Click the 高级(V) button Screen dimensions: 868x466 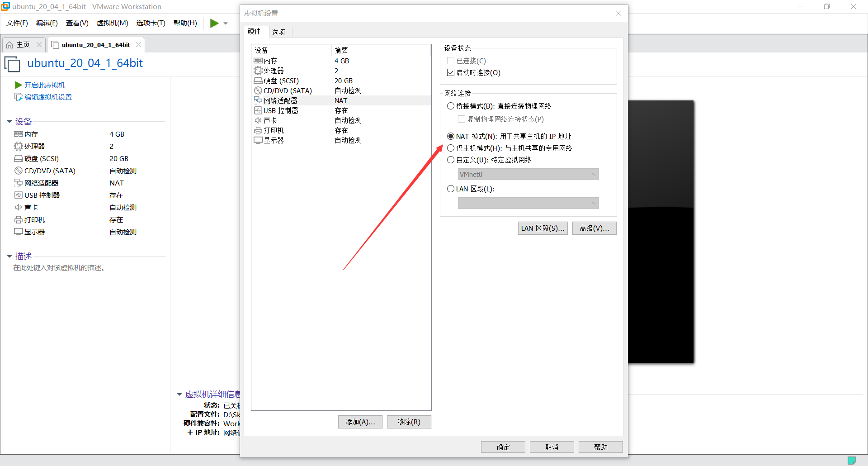594,228
